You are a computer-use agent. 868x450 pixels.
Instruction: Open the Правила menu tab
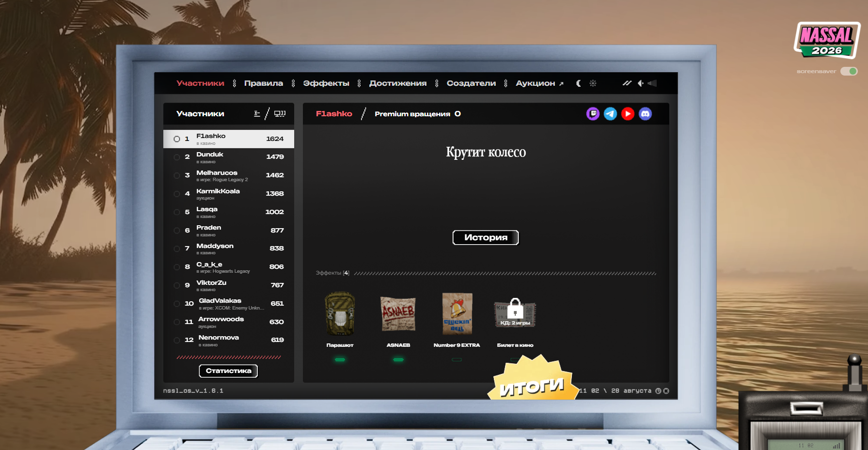pos(264,83)
